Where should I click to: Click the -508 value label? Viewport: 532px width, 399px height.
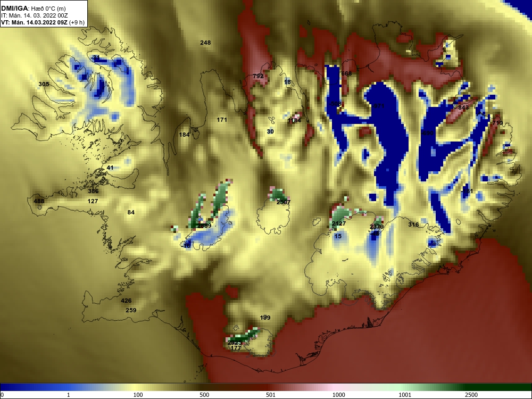(335, 104)
